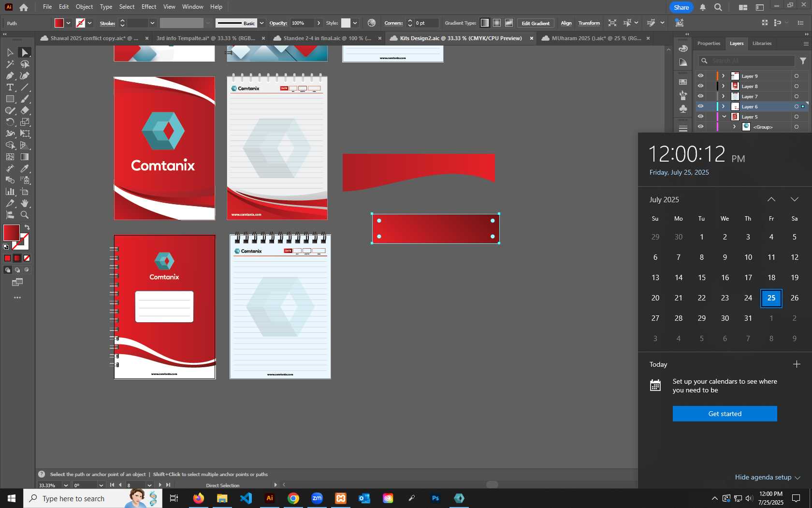
Task: Hide Layer 6 visibility eye
Action: [700, 106]
